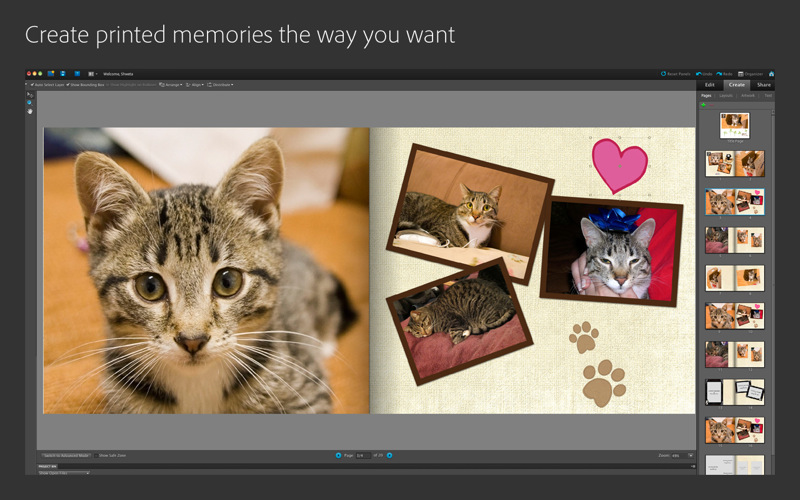This screenshot has height=500, width=800.
Task: Open the Align dropdown
Action: tap(195, 85)
